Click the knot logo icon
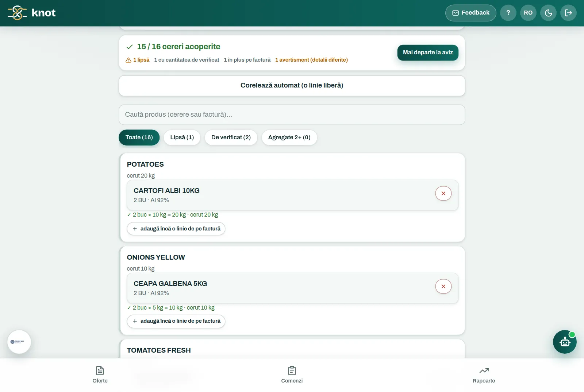The height and width of the screenshot is (392, 584). [17, 13]
